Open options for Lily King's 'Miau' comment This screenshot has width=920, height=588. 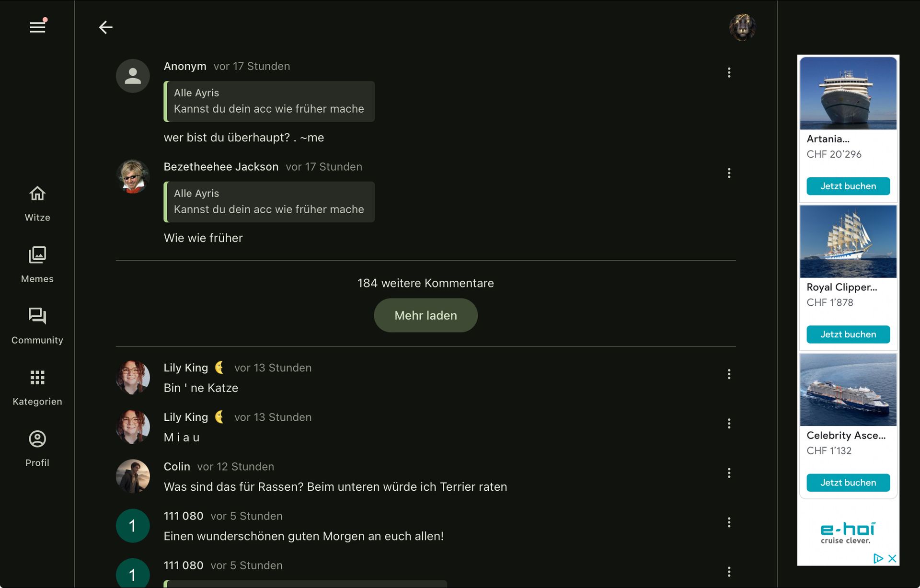(x=729, y=424)
